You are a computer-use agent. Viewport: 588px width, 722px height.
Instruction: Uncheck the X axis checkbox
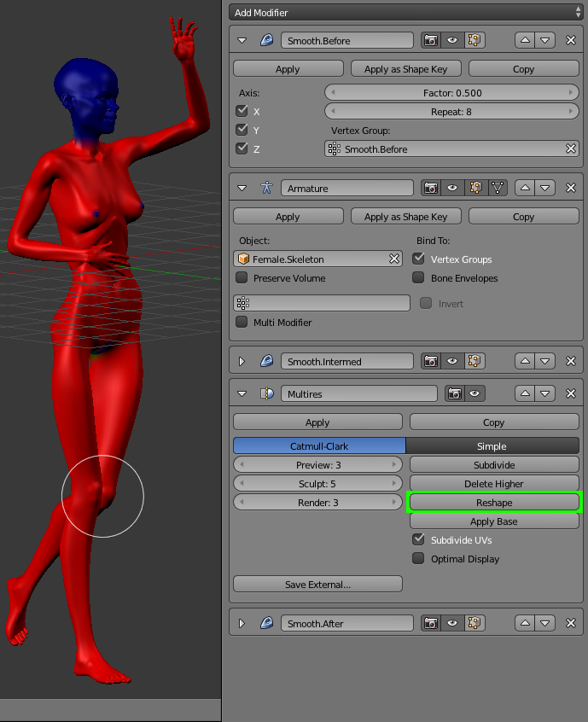242,111
